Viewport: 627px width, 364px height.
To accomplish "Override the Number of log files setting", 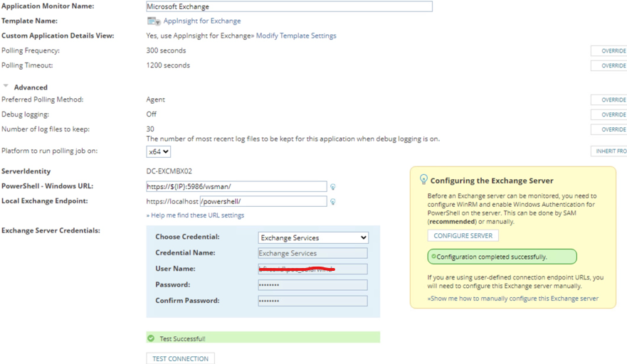I will pos(609,129).
